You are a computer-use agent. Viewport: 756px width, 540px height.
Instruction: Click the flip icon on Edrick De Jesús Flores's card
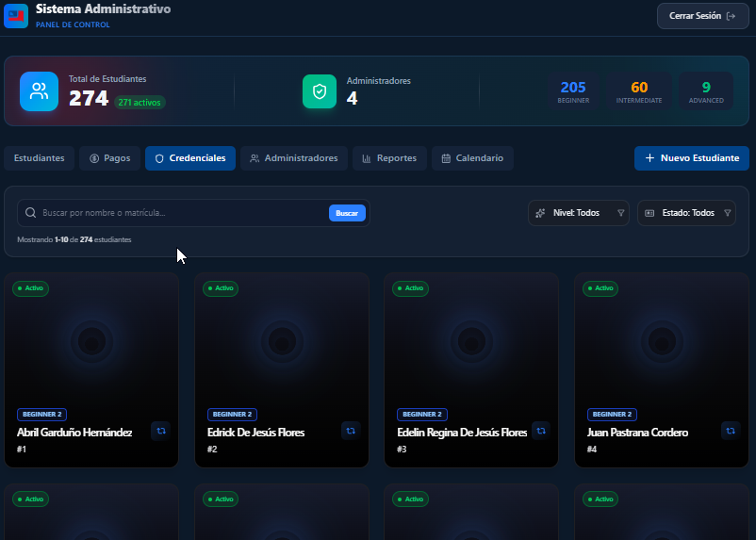(351, 431)
